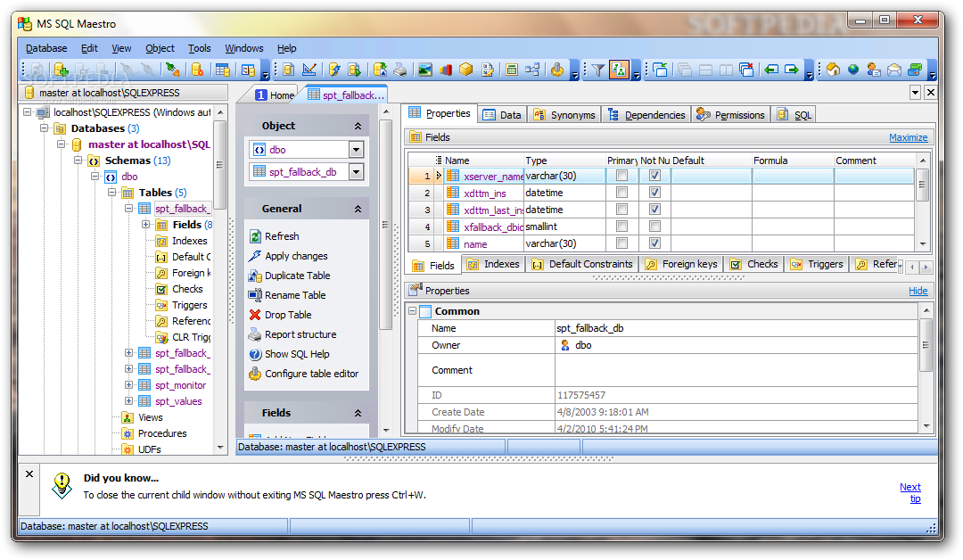The height and width of the screenshot is (560, 963).
Task: Toggle Primary checkbox for xdttm_ins row
Action: click(x=622, y=193)
